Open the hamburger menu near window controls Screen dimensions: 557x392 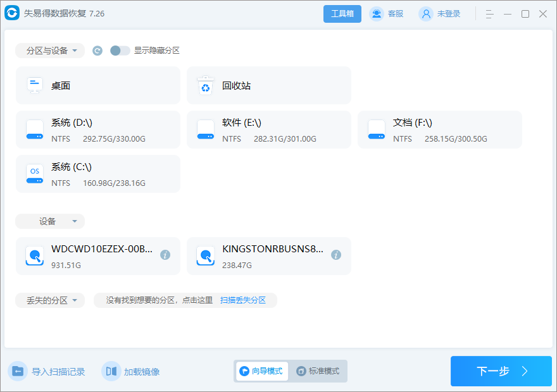[489, 13]
